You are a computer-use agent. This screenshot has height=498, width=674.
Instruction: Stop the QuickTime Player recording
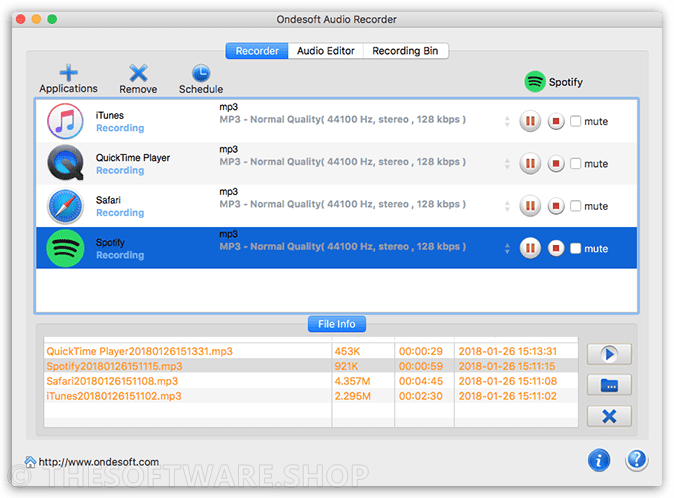(556, 164)
